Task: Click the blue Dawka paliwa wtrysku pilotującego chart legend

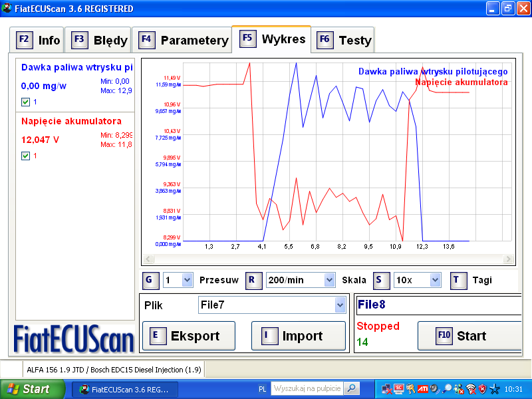Action: pyautogui.click(x=433, y=72)
